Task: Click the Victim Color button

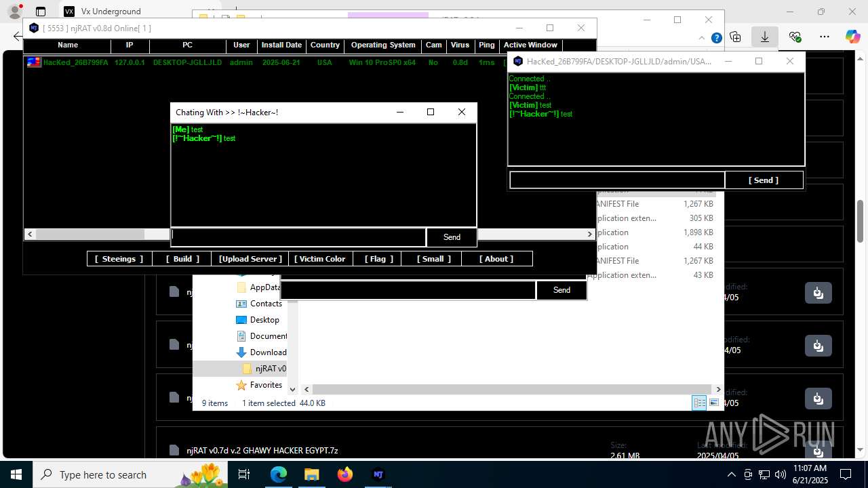Action: [x=320, y=259]
